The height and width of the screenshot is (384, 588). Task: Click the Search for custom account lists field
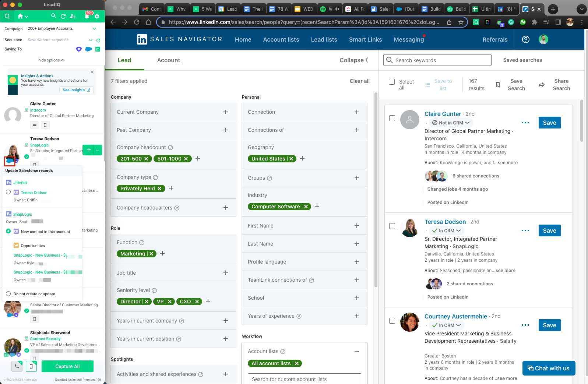(304, 379)
